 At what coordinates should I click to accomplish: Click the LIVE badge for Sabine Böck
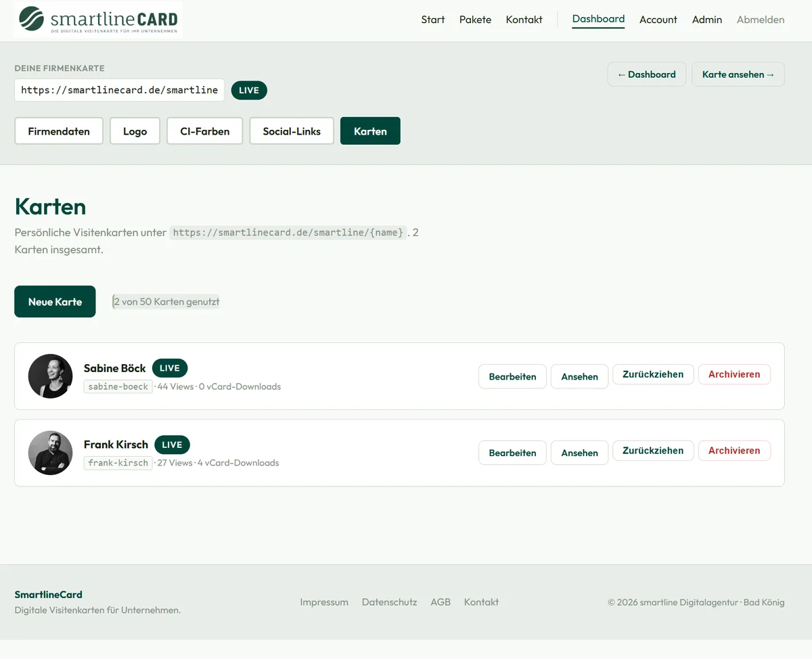(170, 368)
